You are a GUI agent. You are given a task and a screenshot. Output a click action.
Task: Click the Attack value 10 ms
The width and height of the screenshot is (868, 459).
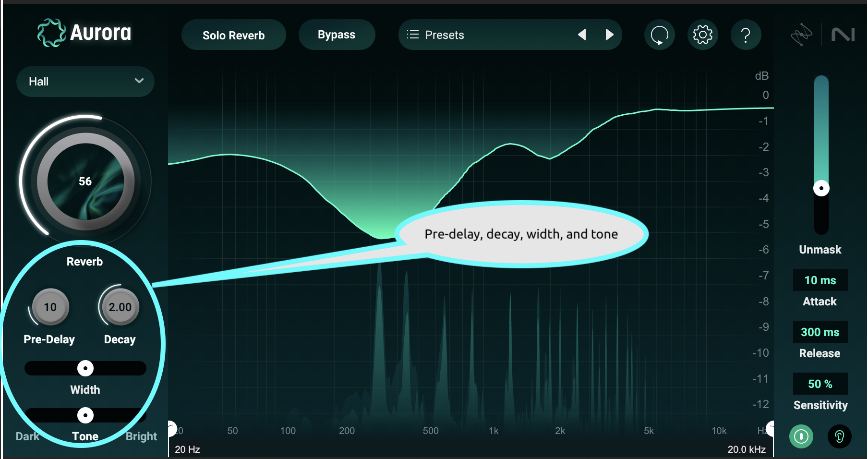pyautogui.click(x=820, y=280)
